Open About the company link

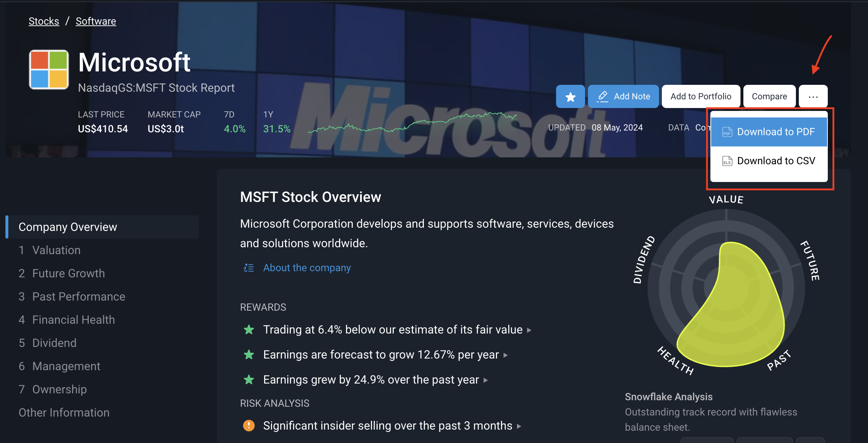coord(307,268)
